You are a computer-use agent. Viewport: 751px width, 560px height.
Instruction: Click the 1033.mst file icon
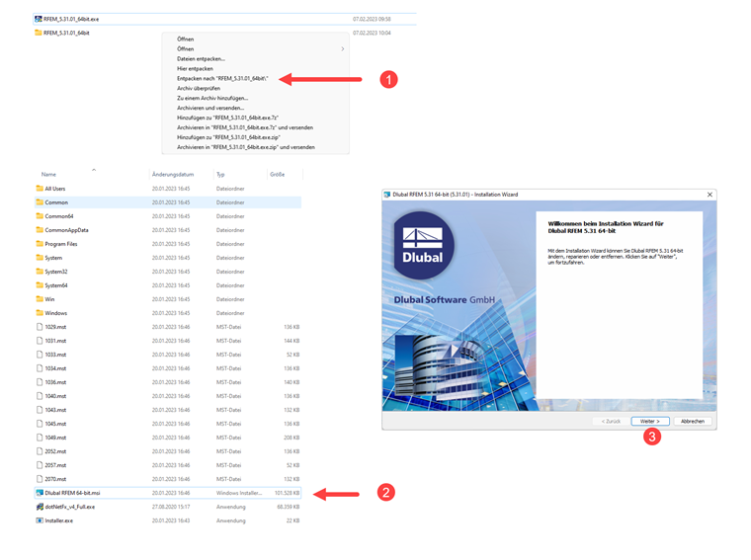(40, 355)
